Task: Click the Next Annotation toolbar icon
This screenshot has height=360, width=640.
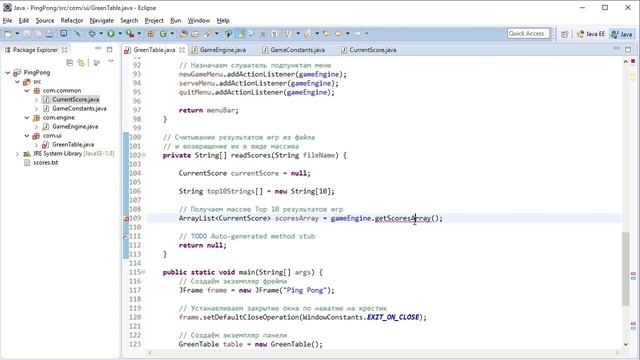Action: (288, 34)
